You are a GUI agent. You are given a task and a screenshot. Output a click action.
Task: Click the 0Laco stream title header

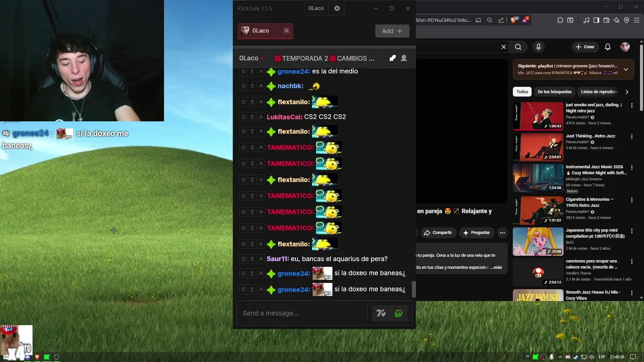click(x=324, y=58)
